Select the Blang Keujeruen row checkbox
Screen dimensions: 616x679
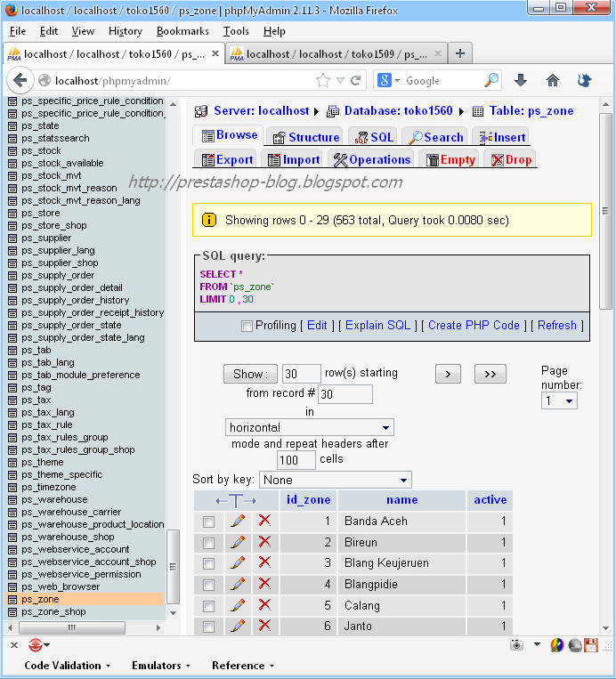pos(209,564)
